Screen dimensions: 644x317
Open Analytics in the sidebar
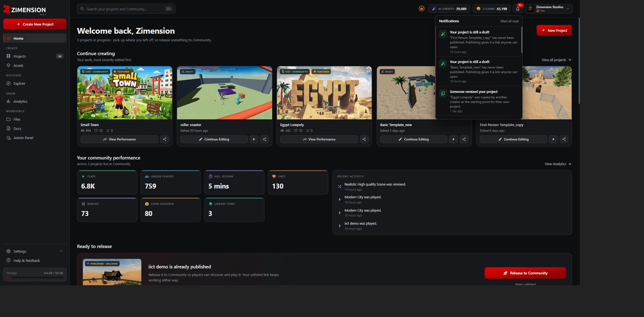point(35,101)
